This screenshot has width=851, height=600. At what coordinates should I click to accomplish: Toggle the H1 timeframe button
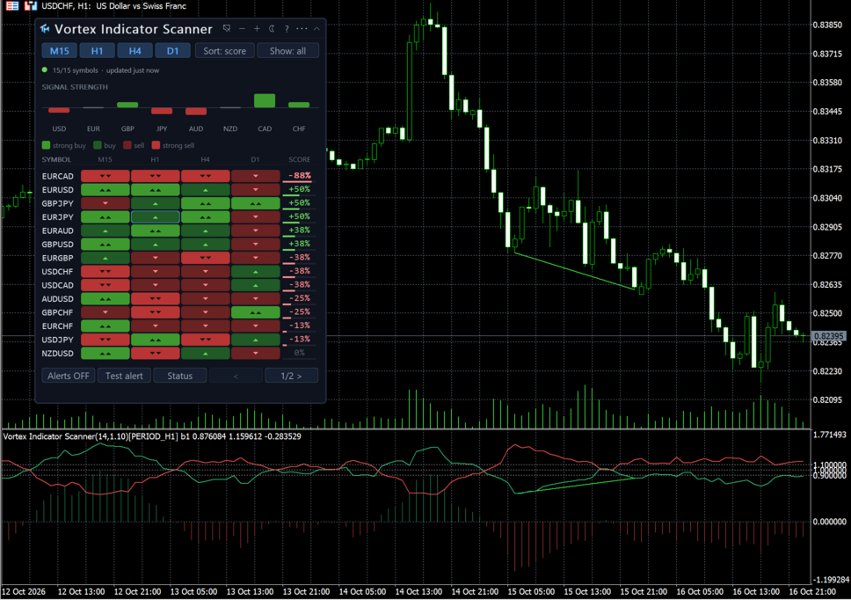pyautogui.click(x=97, y=51)
